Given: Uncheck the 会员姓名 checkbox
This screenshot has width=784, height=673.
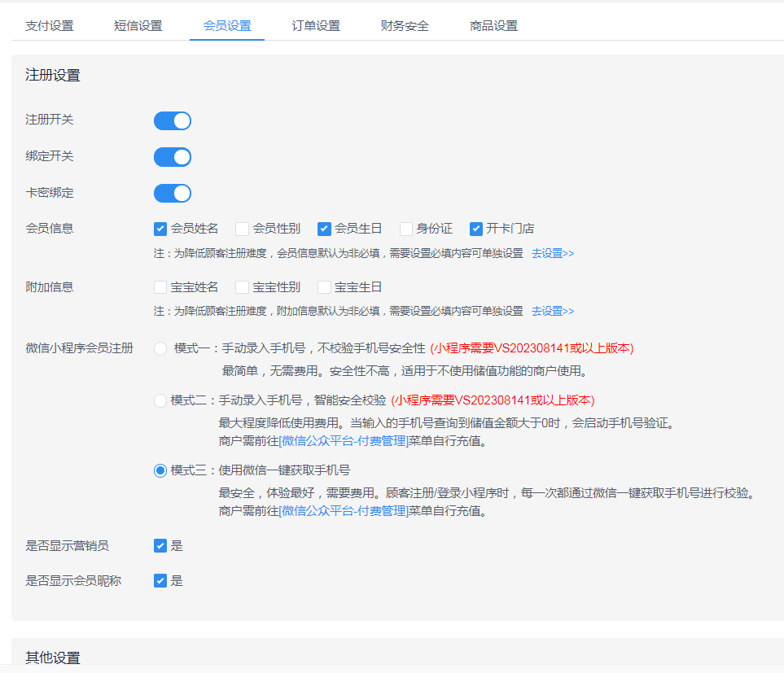Looking at the screenshot, I should 160,229.
